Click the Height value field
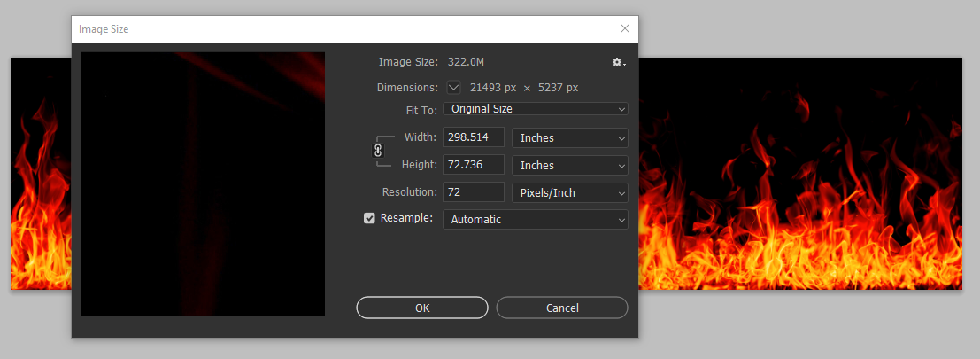The height and width of the screenshot is (359, 980). (x=473, y=165)
